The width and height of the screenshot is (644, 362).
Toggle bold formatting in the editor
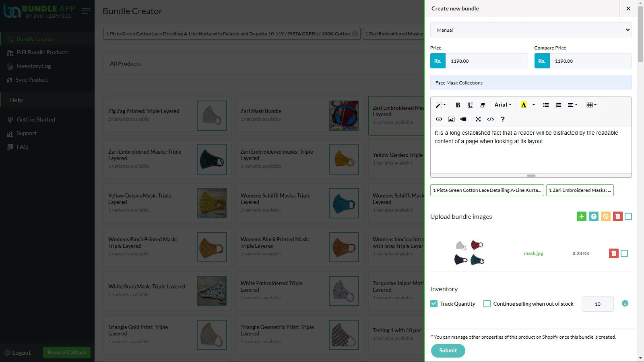(458, 105)
